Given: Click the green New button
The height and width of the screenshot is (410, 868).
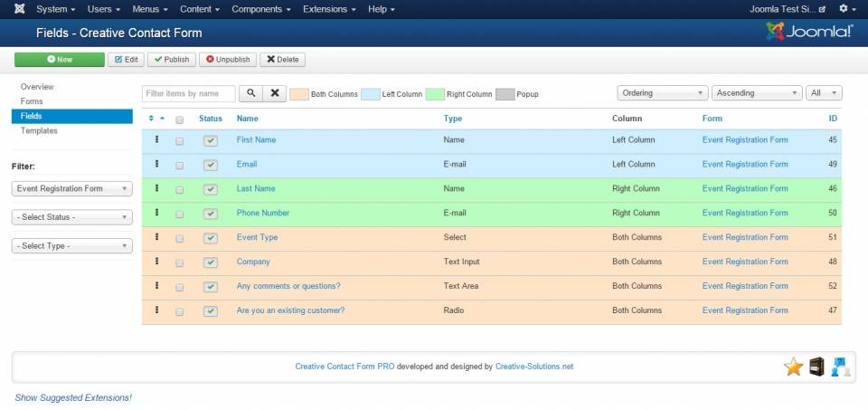Looking at the screenshot, I should [60, 60].
